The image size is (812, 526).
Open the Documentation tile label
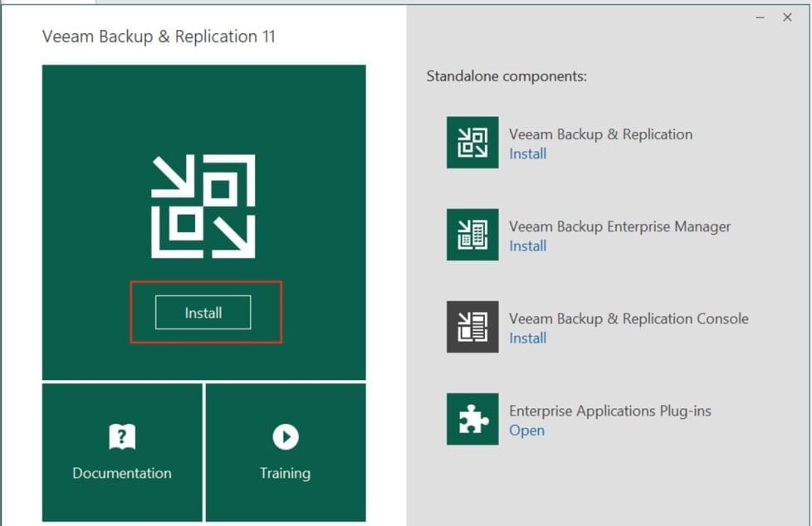[122, 473]
